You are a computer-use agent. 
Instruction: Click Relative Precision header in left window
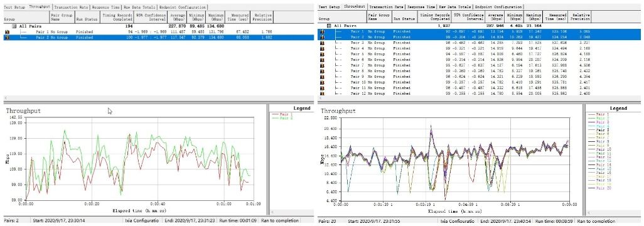pyautogui.click(x=262, y=17)
